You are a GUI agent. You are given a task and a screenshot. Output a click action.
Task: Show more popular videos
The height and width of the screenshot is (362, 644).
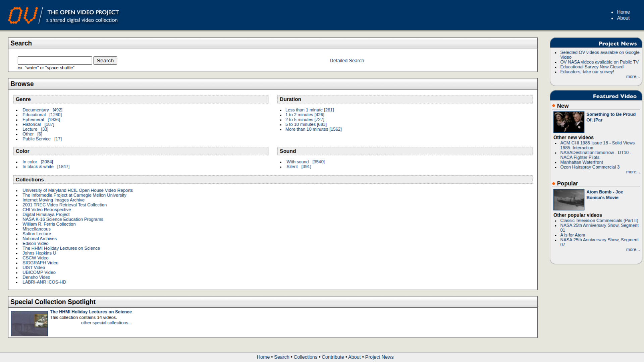[633, 250]
